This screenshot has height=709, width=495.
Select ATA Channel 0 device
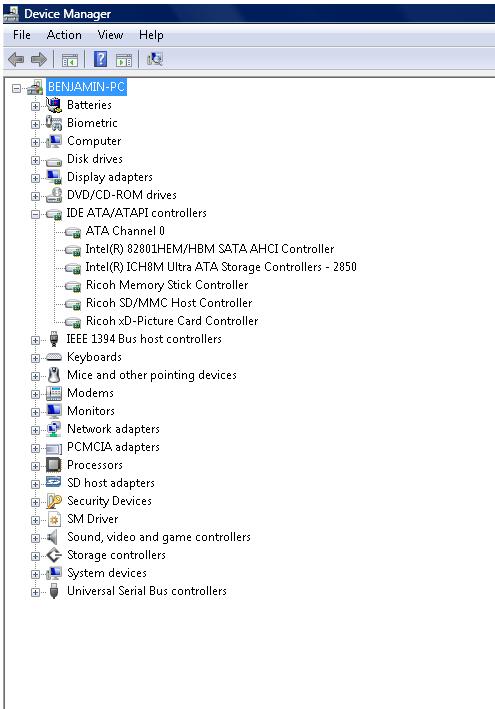125,231
